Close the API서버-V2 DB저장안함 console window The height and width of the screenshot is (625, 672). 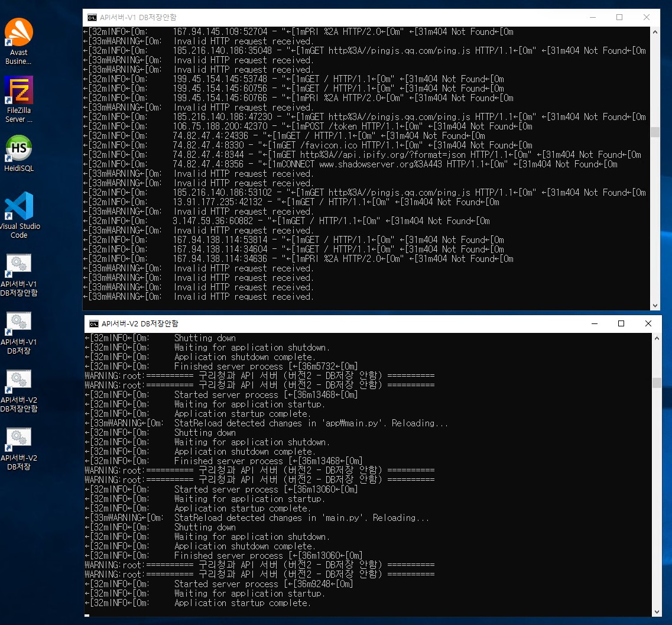point(648,324)
